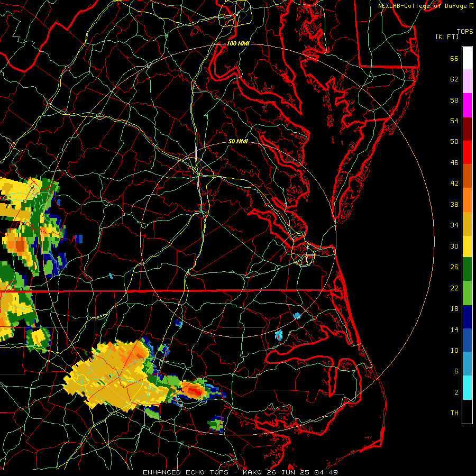
Task: Pick the navy blue legend swatch
Action: click(467, 317)
